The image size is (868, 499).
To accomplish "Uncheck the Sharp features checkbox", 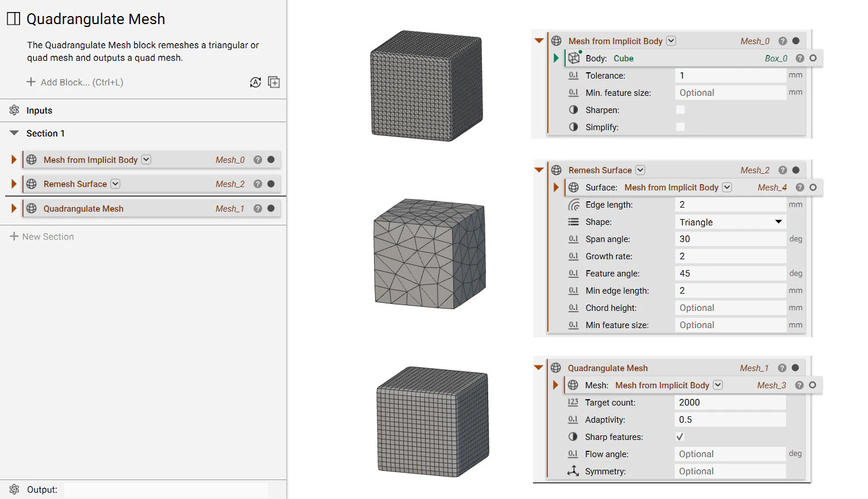I will coord(680,436).
